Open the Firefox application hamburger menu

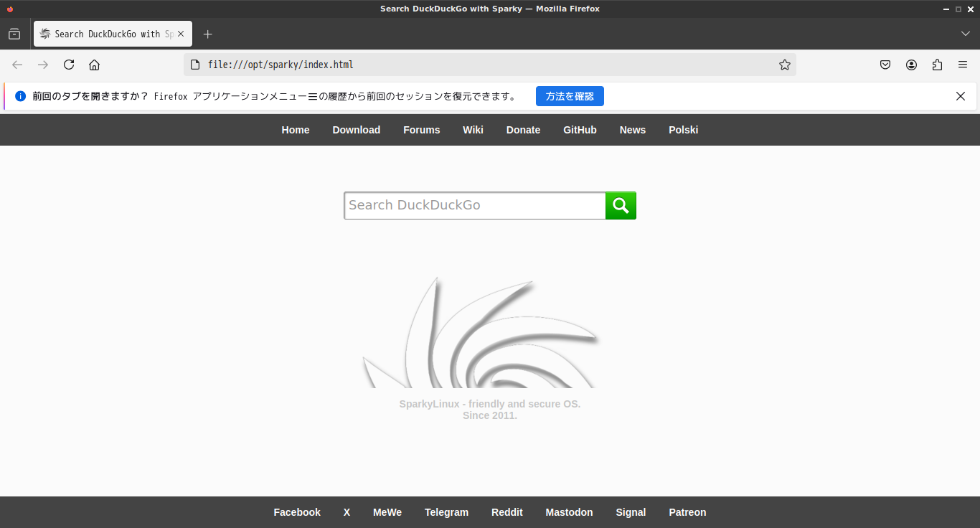click(x=963, y=65)
